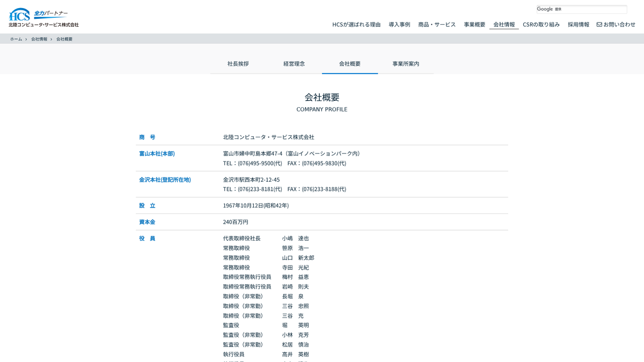This screenshot has width=644, height=362.
Task: Open the 導入事例 menu item
Action: click(399, 25)
